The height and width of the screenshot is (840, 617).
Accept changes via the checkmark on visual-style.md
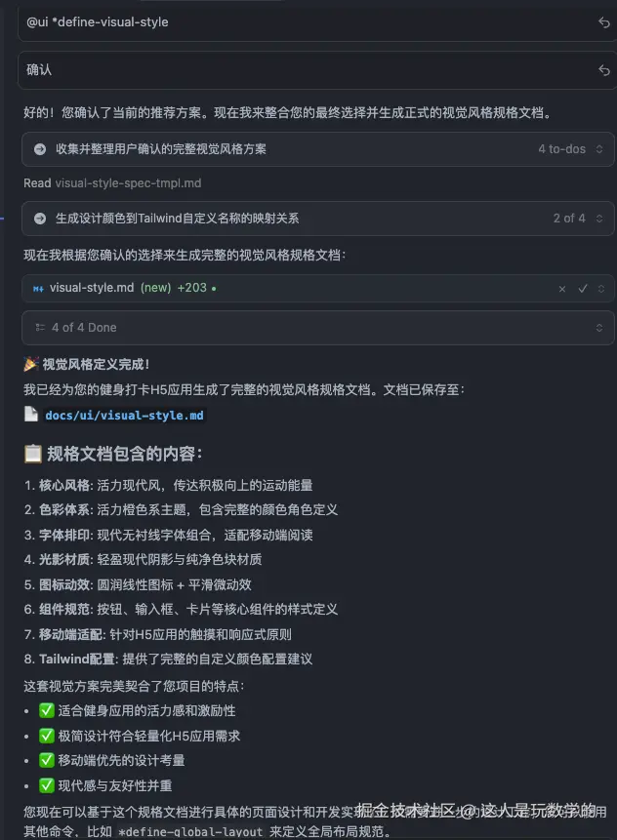pos(582,290)
